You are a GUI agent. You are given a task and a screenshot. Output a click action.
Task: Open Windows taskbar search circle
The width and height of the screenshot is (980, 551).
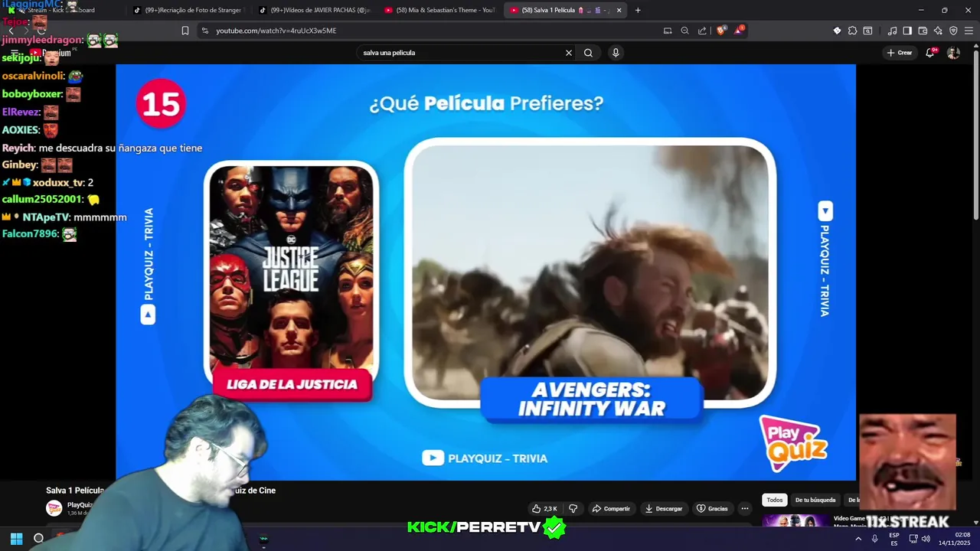[x=38, y=538]
